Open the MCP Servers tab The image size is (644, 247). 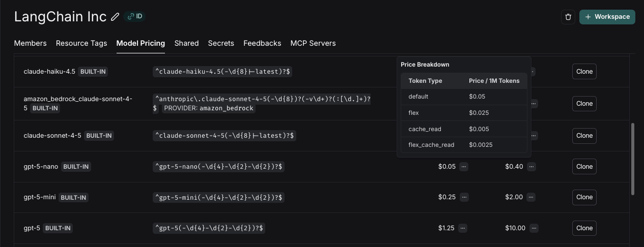click(313, 43)
